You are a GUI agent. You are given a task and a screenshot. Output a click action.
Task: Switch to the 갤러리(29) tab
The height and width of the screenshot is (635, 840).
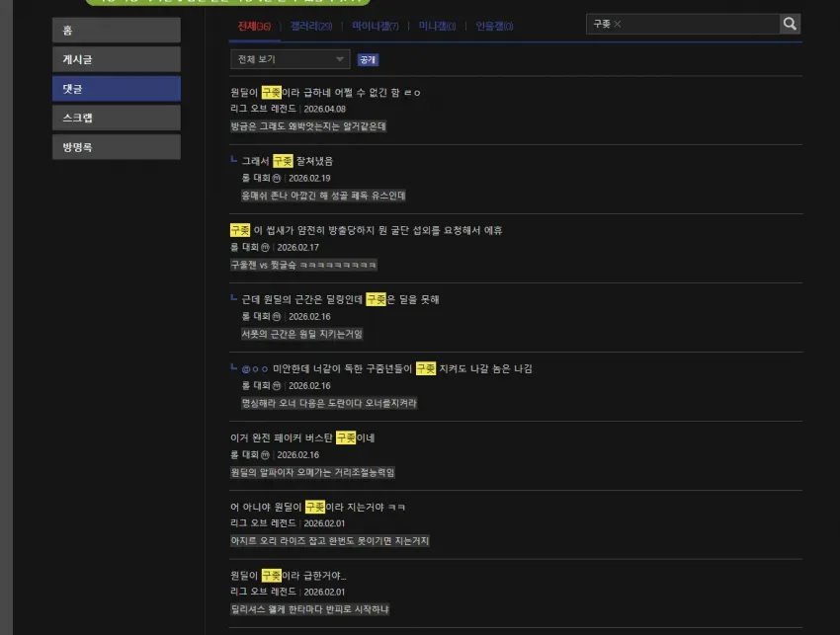(x=311, y=27)
